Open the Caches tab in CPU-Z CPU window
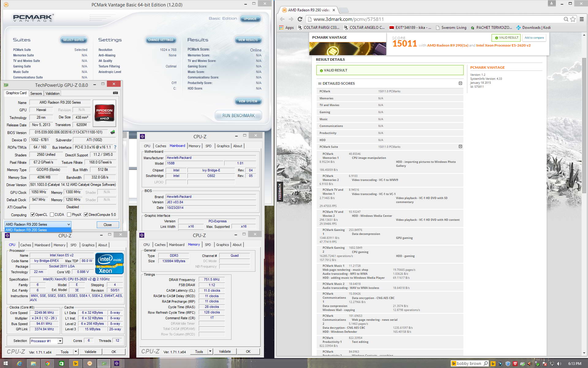 [26, 245]
